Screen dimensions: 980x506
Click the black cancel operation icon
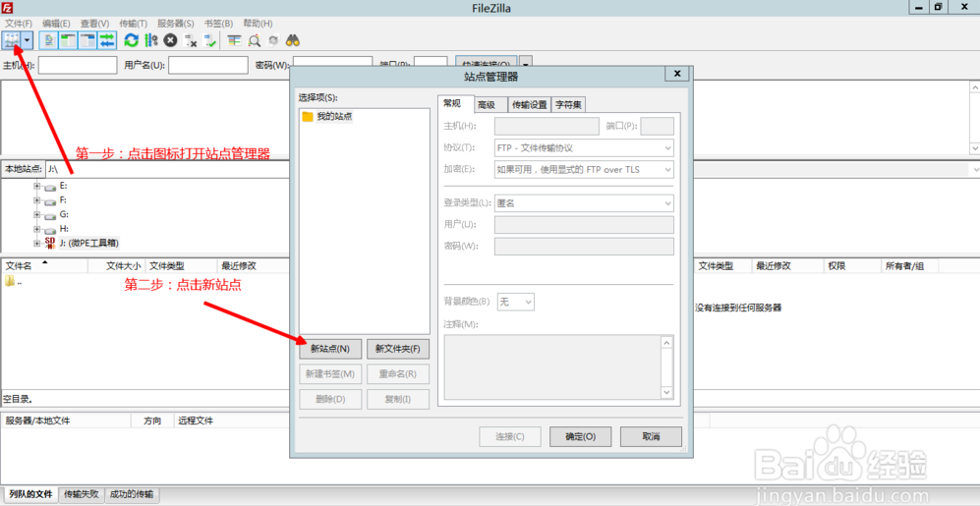(x=170, y=40)
